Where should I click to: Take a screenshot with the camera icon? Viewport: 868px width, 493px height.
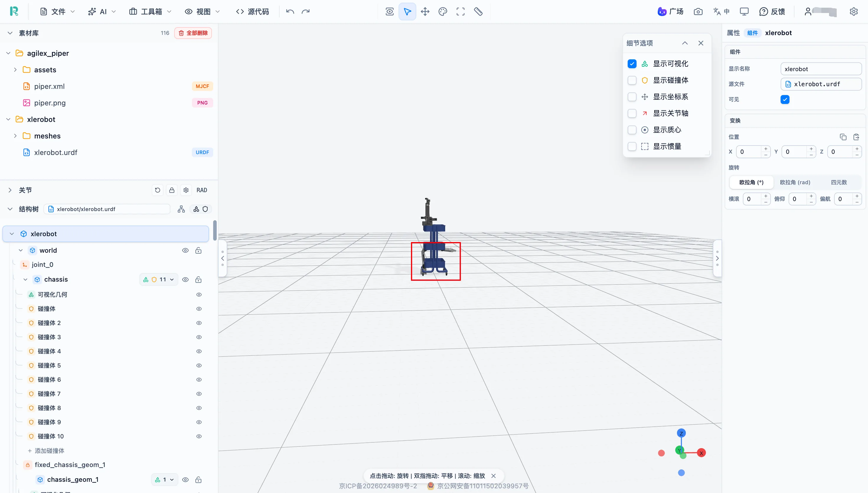pyautogui.click(x=698, y=12)
